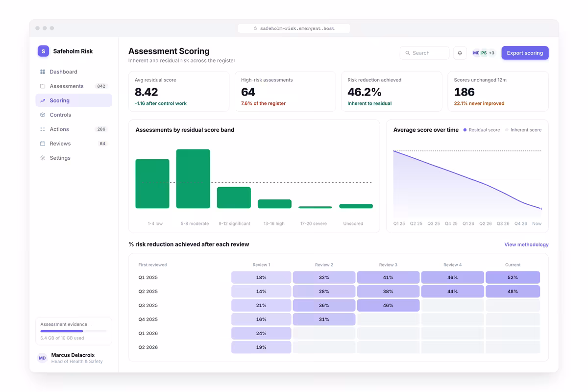Click the 44% cell under Review 4
This screenshot has width=588, height=392.
tap(452, 292)
